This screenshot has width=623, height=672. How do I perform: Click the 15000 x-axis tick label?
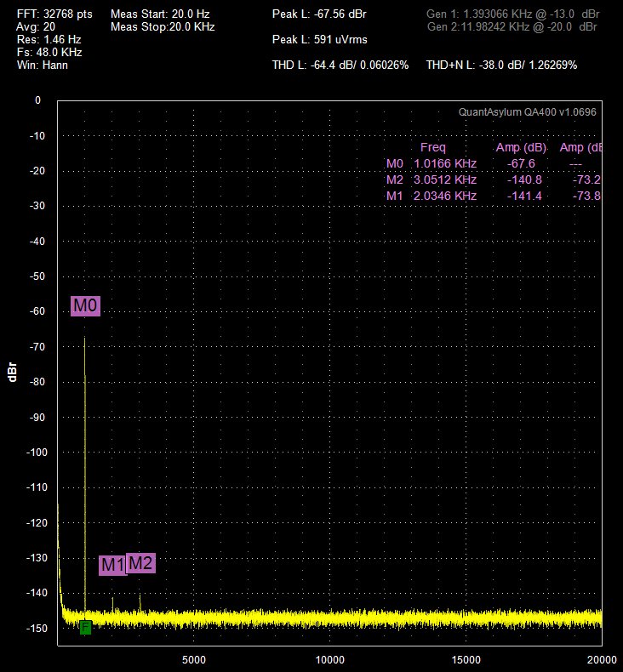point(466,660)
